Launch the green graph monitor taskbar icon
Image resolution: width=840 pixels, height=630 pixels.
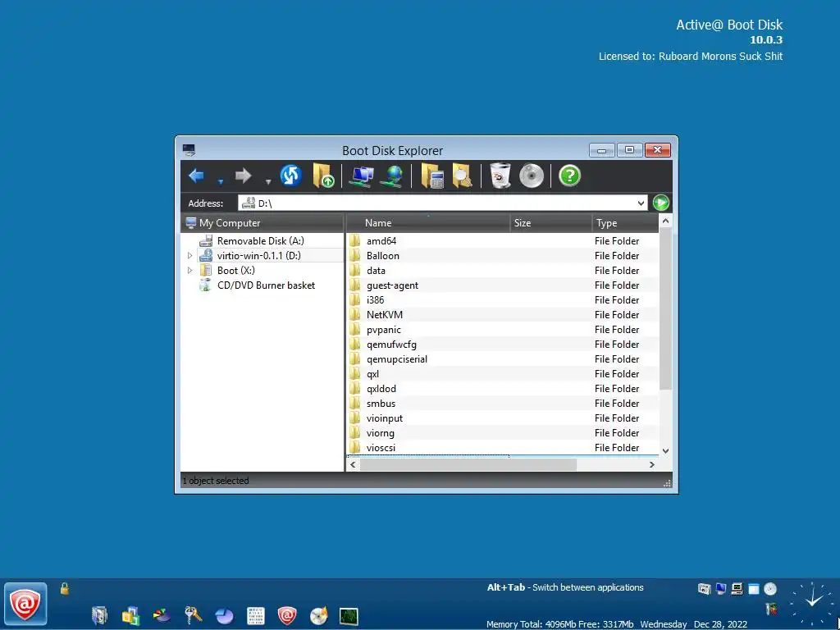click(x=349, y=616)
